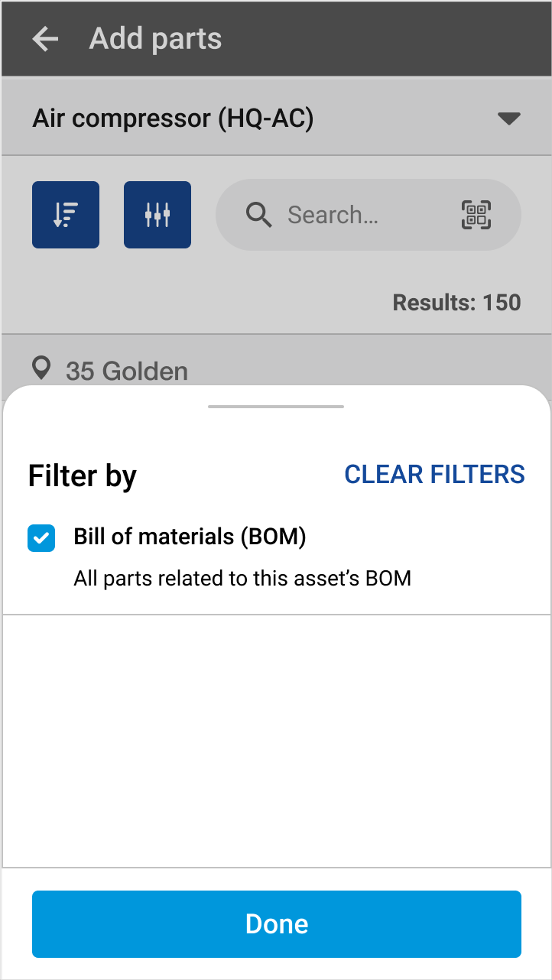
Task: Click the Bill of materials (BOM) label
Action: tap(190, 537)
